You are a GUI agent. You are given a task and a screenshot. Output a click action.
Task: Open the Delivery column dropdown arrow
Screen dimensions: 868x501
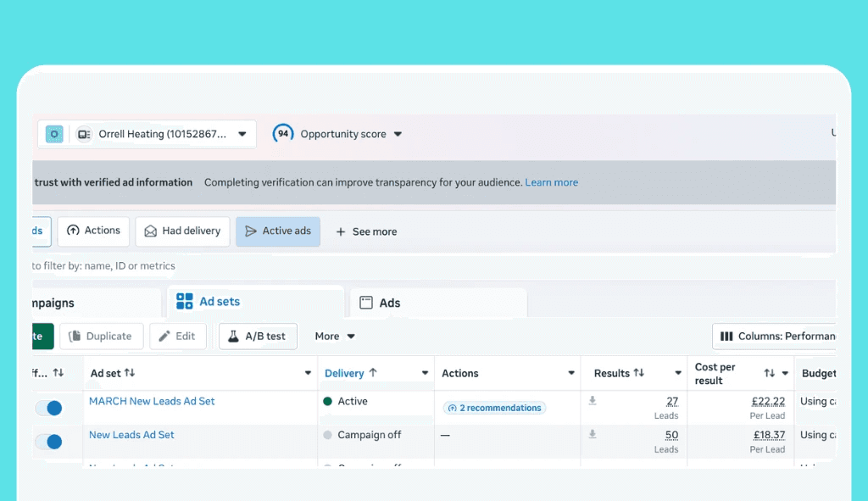(x=425, y=373)
